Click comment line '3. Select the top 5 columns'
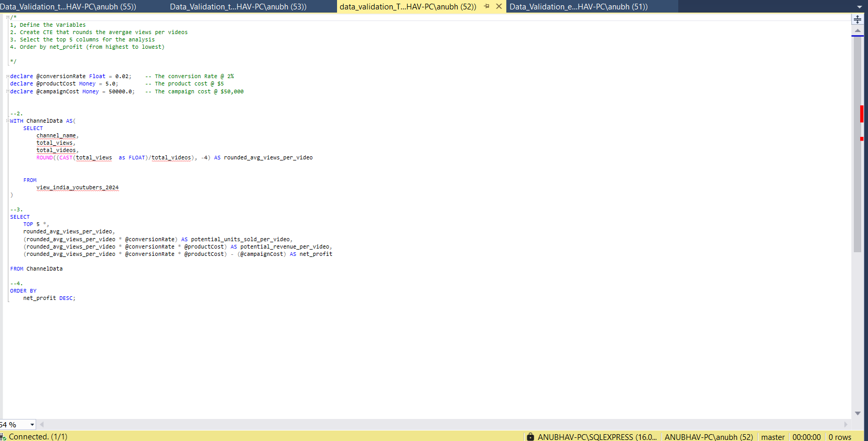Viewport: 868px width, 441px height. click(82, 39)
